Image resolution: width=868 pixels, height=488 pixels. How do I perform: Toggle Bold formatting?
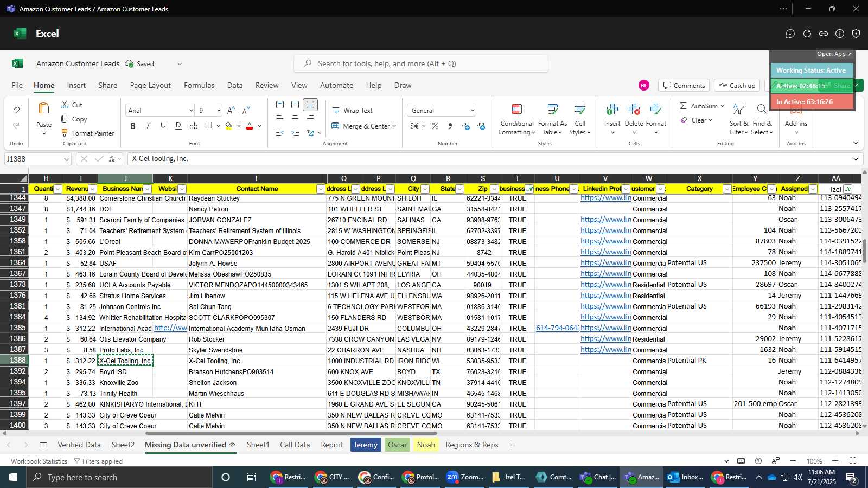coord(133,126)
